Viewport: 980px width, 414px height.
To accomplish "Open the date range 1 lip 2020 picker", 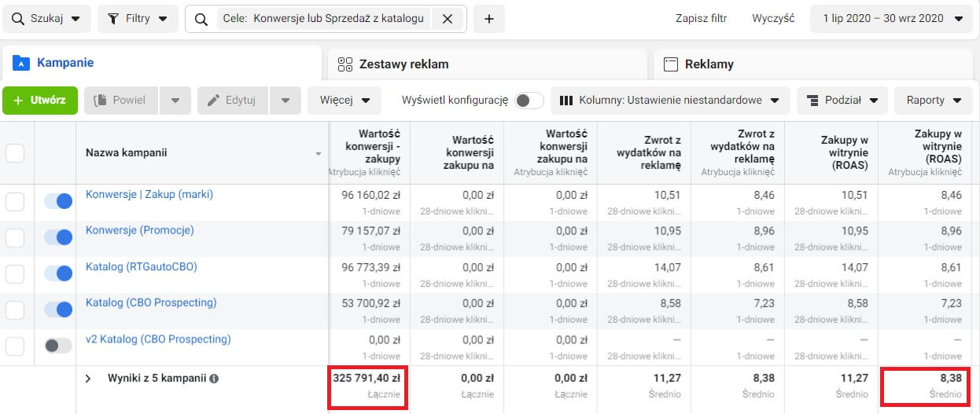I will (891, 19).
